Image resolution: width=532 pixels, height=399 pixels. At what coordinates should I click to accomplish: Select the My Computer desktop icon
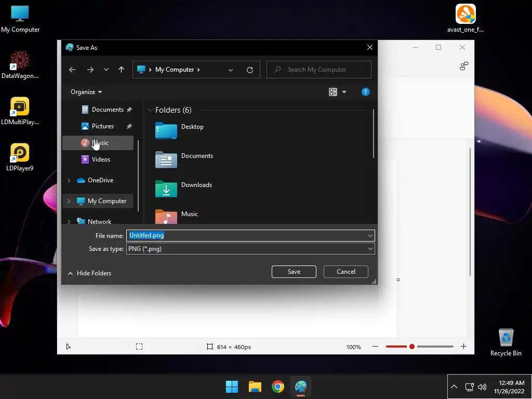pyautogui.click(x=20, y=19)
